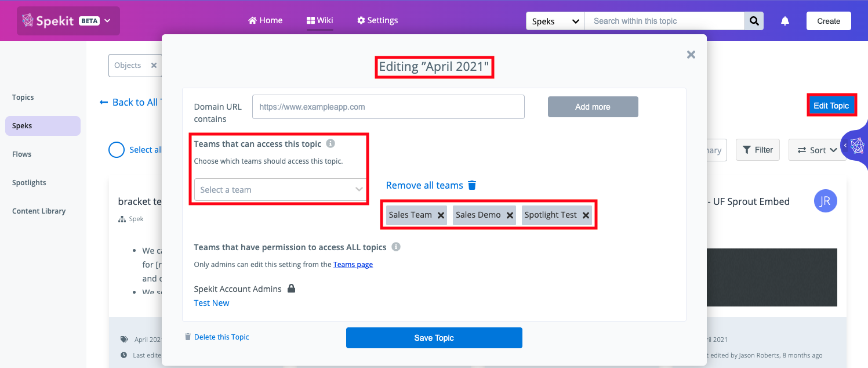
Task: Click "Choose which teams should access this topic." text
Action: 268,161
